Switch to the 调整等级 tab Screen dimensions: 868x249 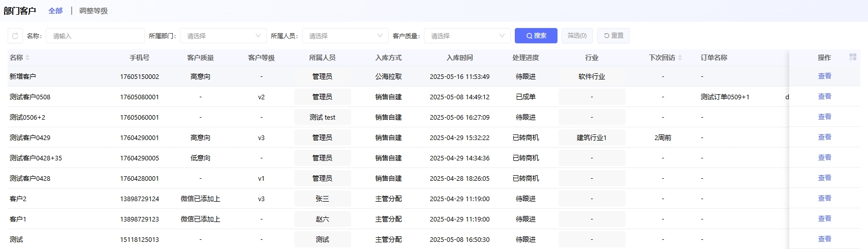(94, 11)
